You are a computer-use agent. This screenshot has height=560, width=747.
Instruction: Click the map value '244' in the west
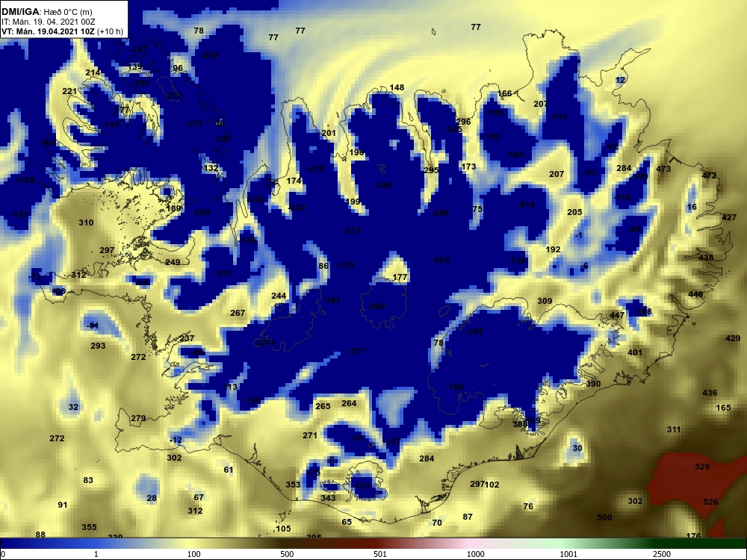tap(279, 296)
